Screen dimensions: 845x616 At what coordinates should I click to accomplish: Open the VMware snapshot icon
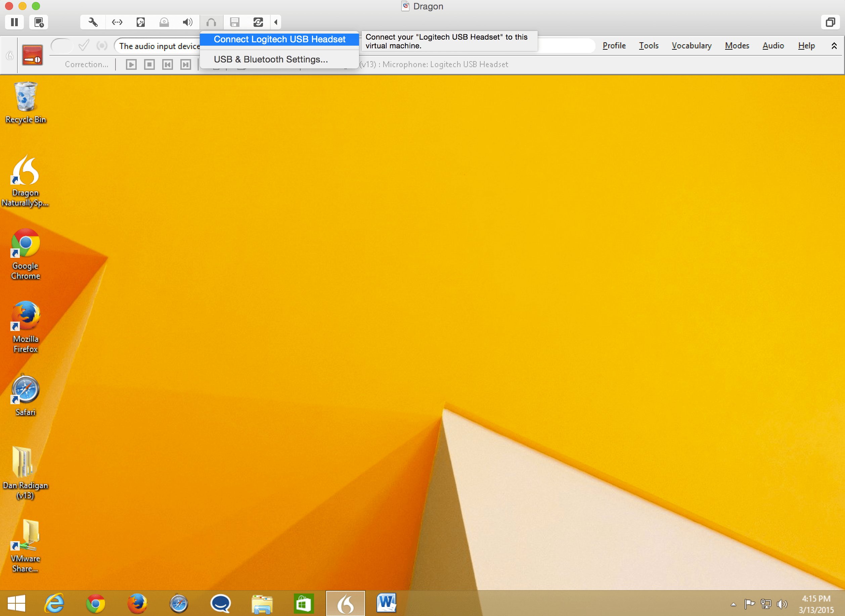(x=39, y=22)
